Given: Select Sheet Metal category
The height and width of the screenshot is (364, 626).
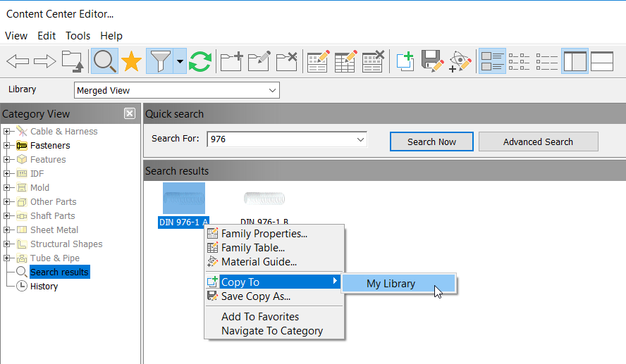Looking at the screenshot, I should [x=54, y=230].
